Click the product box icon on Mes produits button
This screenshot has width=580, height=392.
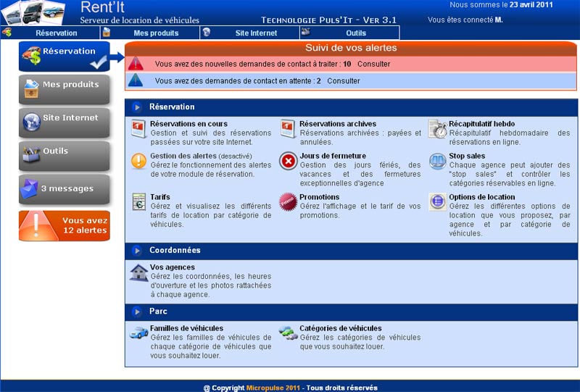(31, 88)
